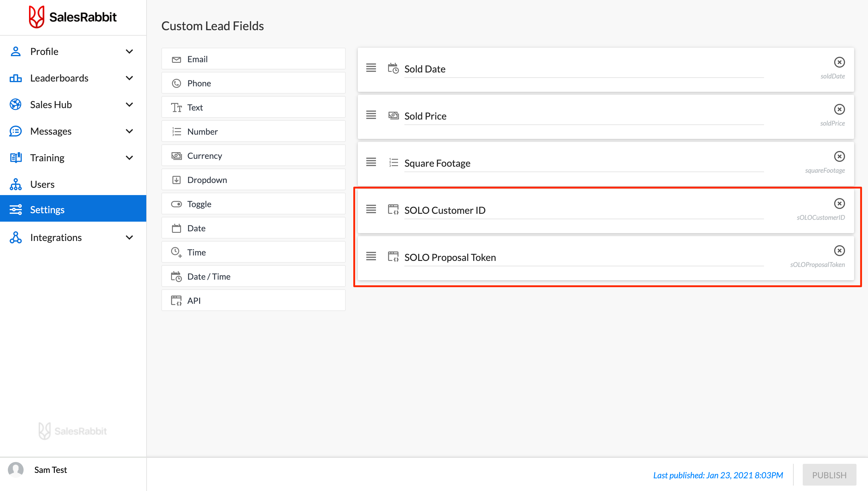Image resolution: width=868 pixels, height=491 pixels.
Task: Click drag handle of SOLO Customer ID row
Action: [371, 209]
